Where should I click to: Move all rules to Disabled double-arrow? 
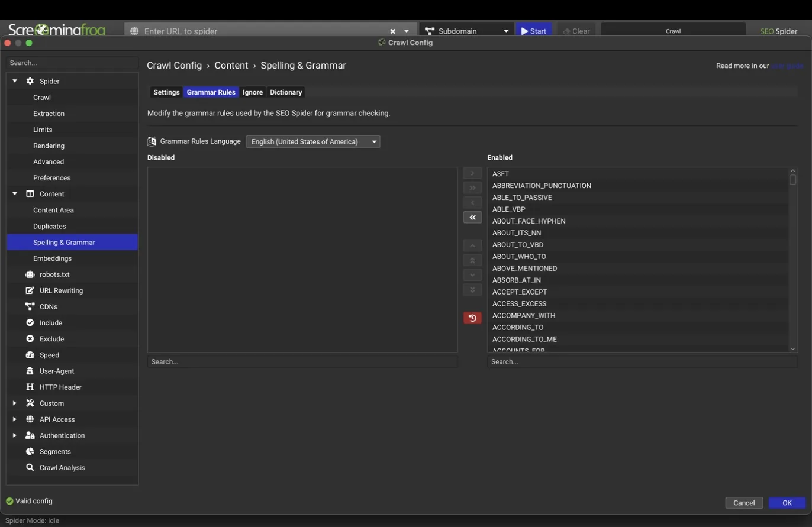click(472, 218)
